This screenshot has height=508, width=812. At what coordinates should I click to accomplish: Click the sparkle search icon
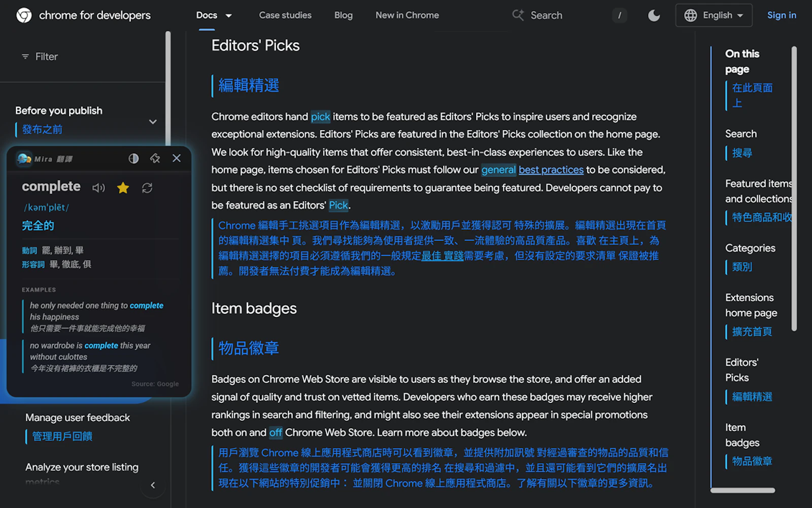click(x=518, y=15)
